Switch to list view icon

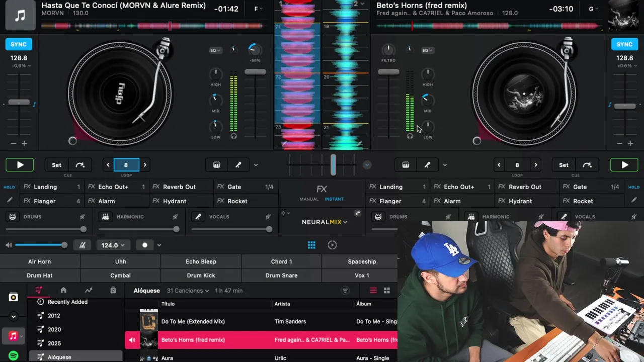[373, 291]
